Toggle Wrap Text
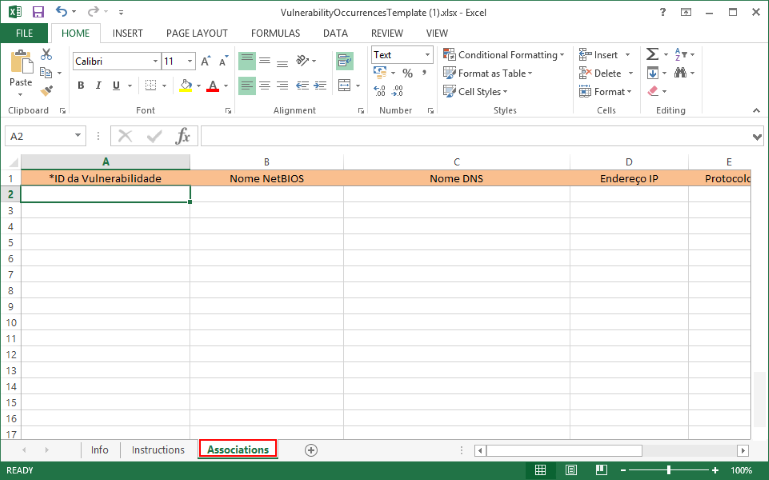Viewport: 769px width, 480px height. pyautogui.click(x=345, y=61)
